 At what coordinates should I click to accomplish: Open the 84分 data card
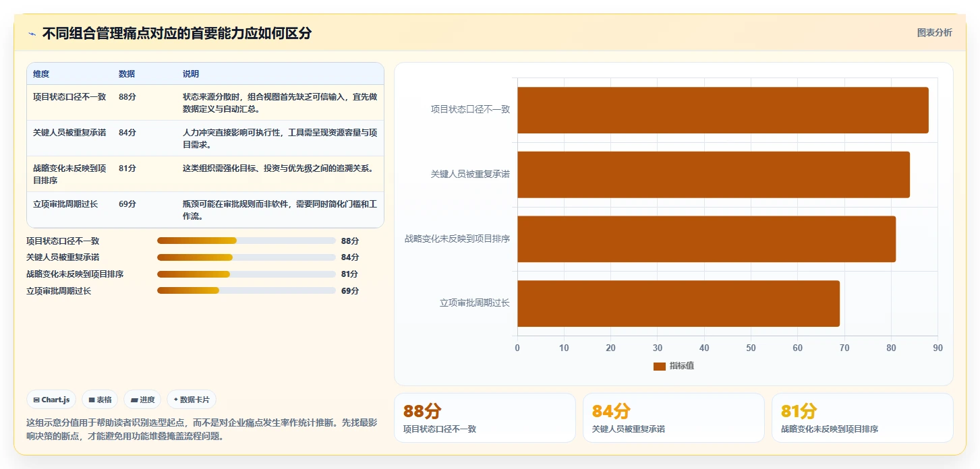point(674,418)
